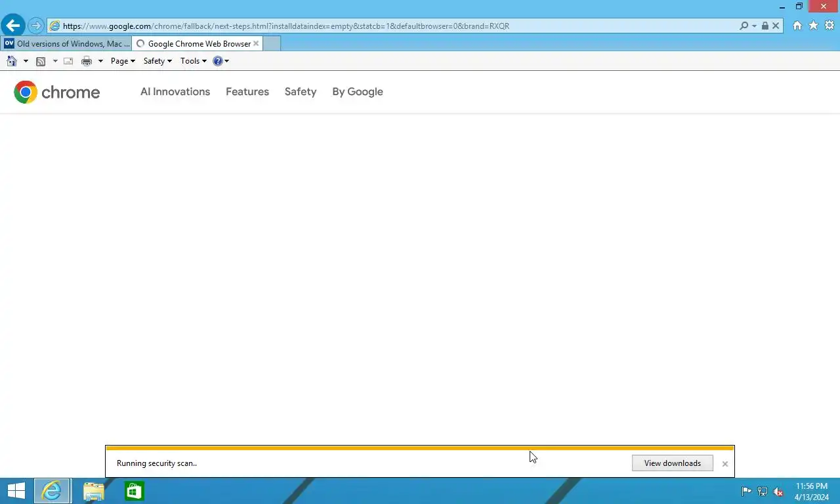Image resolution: width=840 pixels, height=504 pixels.
Task: Click the network status tray icon
Action: pos(763,492)
